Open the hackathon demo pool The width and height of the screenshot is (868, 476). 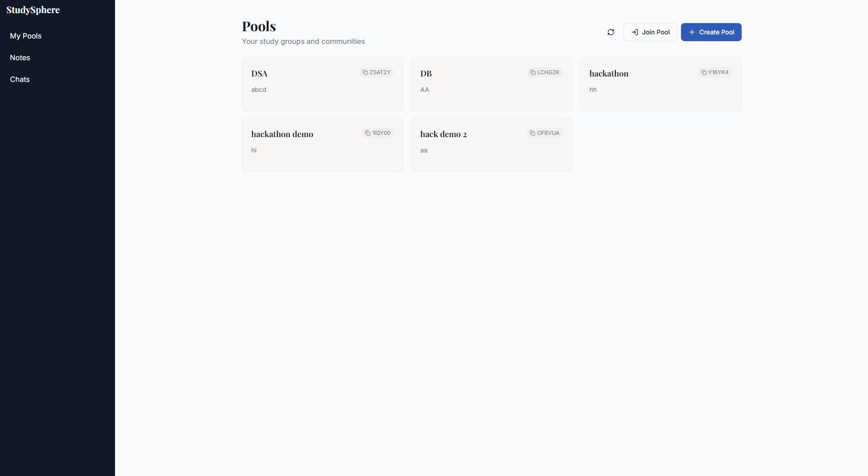tap(322, 145)
